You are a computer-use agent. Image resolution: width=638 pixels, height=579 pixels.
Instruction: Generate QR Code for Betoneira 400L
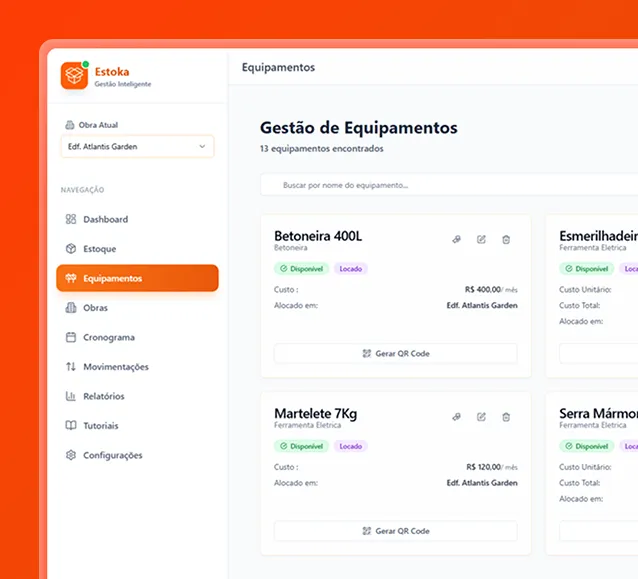tap(395, 354)
